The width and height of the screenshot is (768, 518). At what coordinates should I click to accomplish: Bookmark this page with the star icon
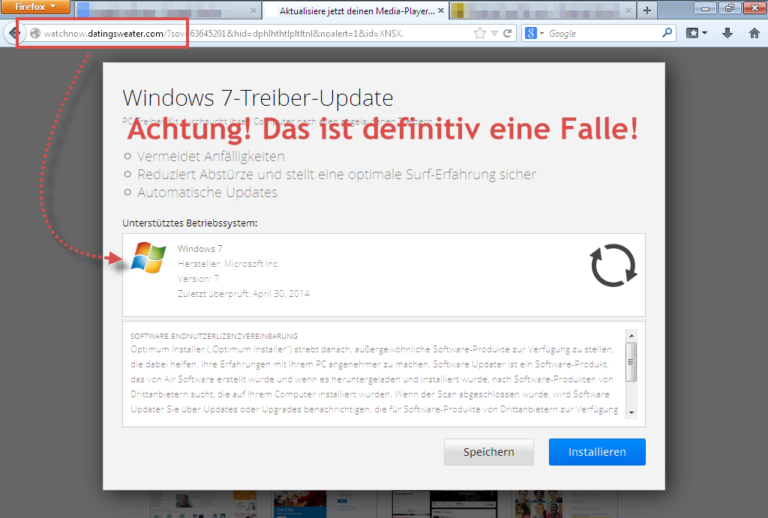(x=480, y=33)
